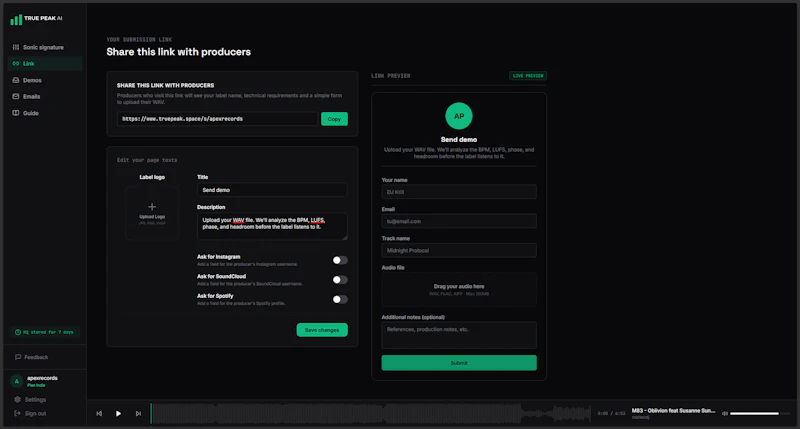Click the Additional notes text area
The height and width of the screenshot is (429, 800).
click(x=459, y=335)
